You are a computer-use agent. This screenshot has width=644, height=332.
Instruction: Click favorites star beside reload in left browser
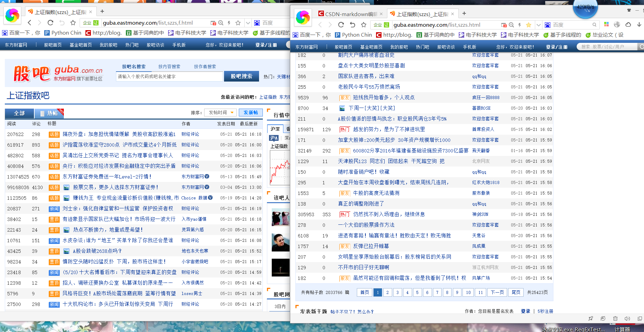pos(73,23)
